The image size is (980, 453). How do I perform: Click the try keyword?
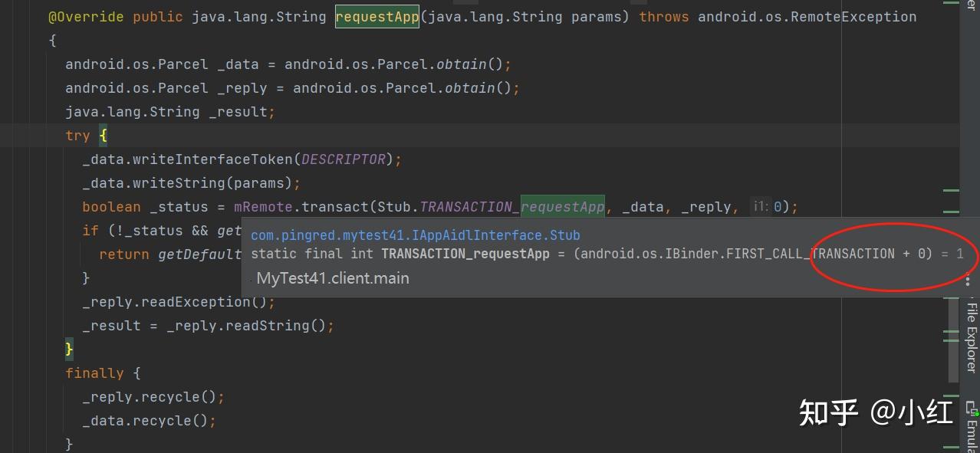coord(77,136)
